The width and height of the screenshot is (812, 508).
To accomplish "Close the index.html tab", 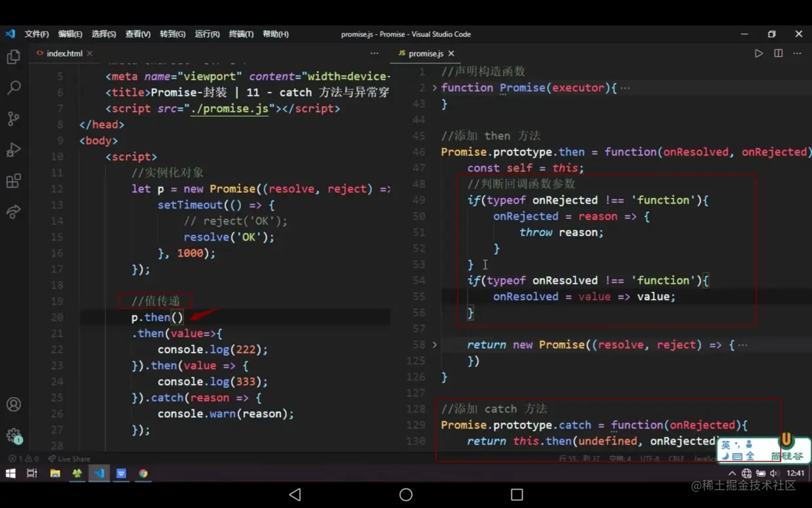I will pyautogui.click(x=90, y=54).
